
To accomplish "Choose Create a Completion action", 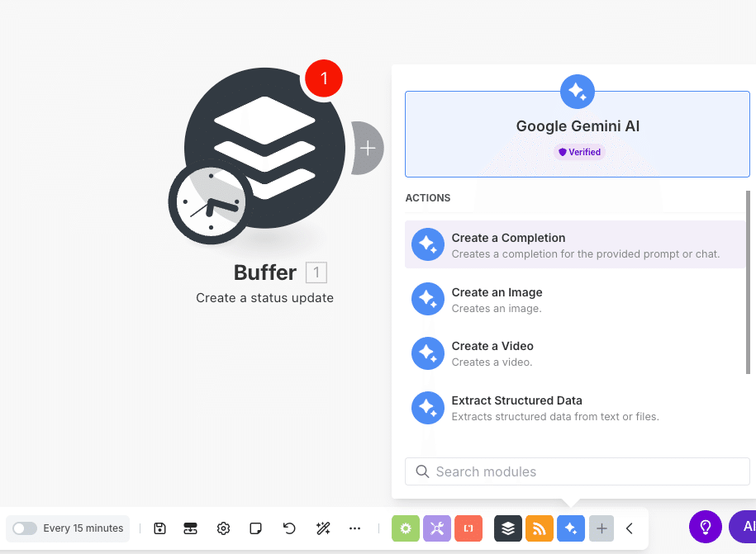I will pyautogui.click(x=575, y=244).
